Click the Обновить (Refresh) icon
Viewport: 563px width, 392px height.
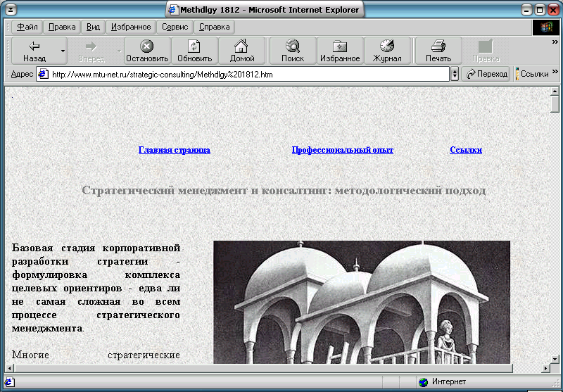(x=194, y=46)
